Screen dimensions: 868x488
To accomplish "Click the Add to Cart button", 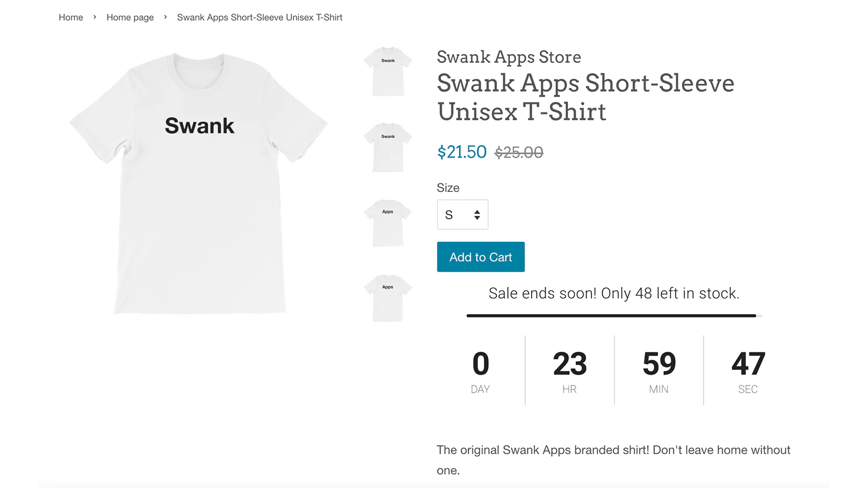I will [x=480, y=256].
